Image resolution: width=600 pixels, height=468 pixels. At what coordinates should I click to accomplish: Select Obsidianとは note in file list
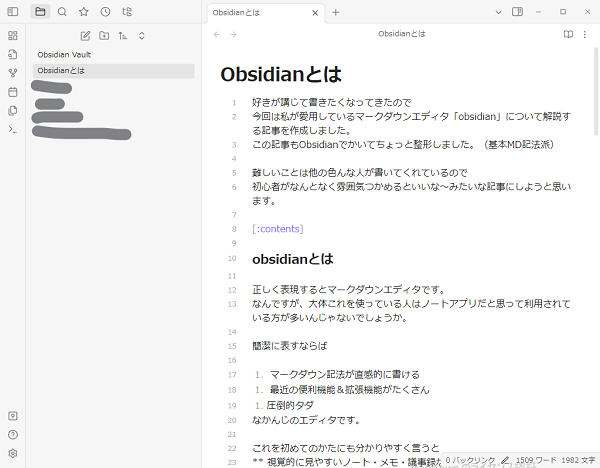click(62, 71)
